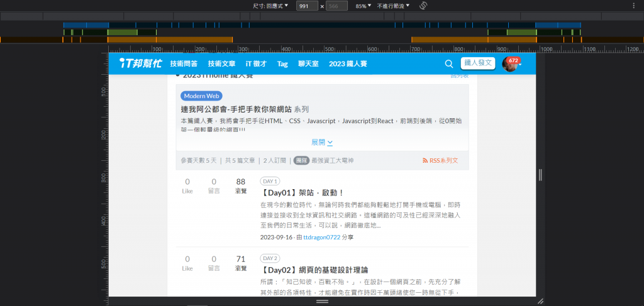Click the 2023-09-16 date of Day01
Image resolution: width=644 pixels, height=306 pixels.
275,238
